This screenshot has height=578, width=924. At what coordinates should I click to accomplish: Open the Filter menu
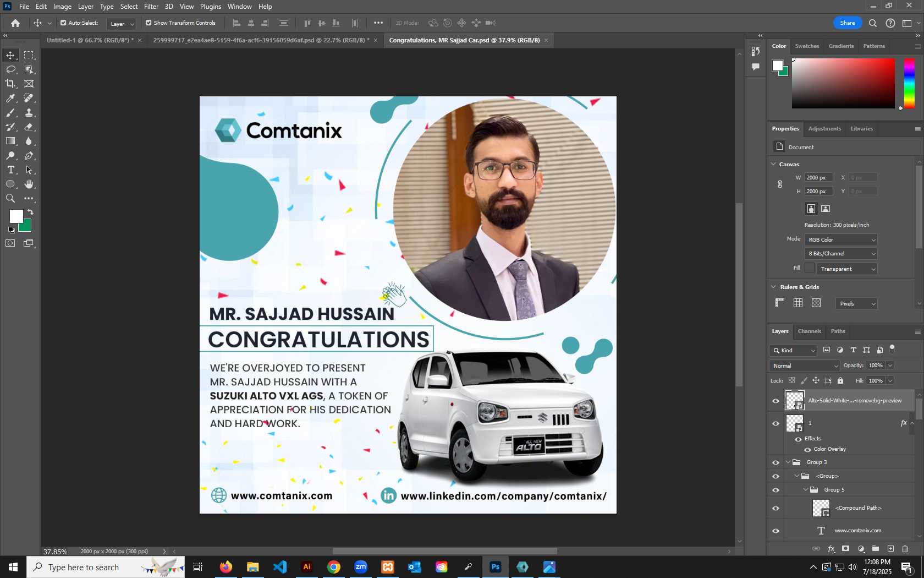[x=151, y=7]
